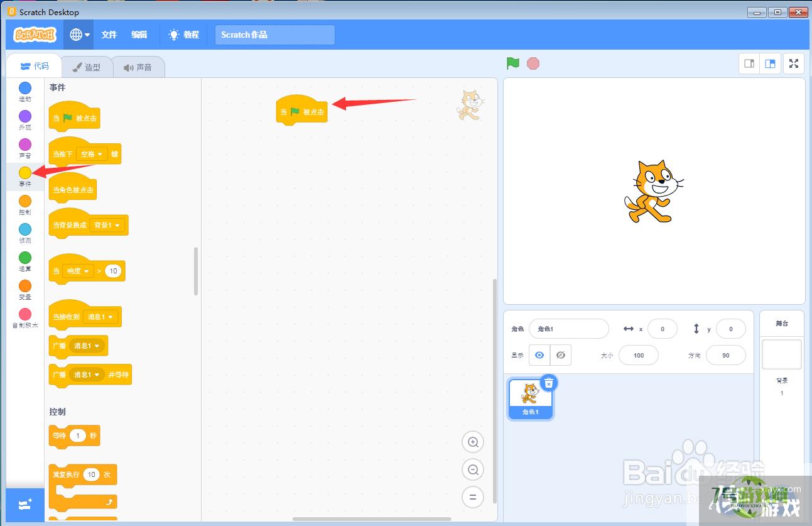This screenshot has width=812, height=526.
Task: Click the 舞台 (Stage) panel label
Action: 782,324
